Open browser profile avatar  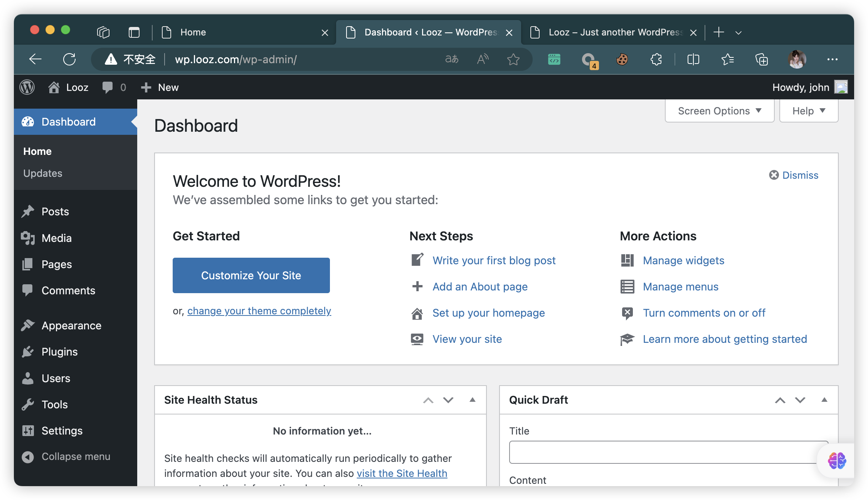(x=797, y=59)
